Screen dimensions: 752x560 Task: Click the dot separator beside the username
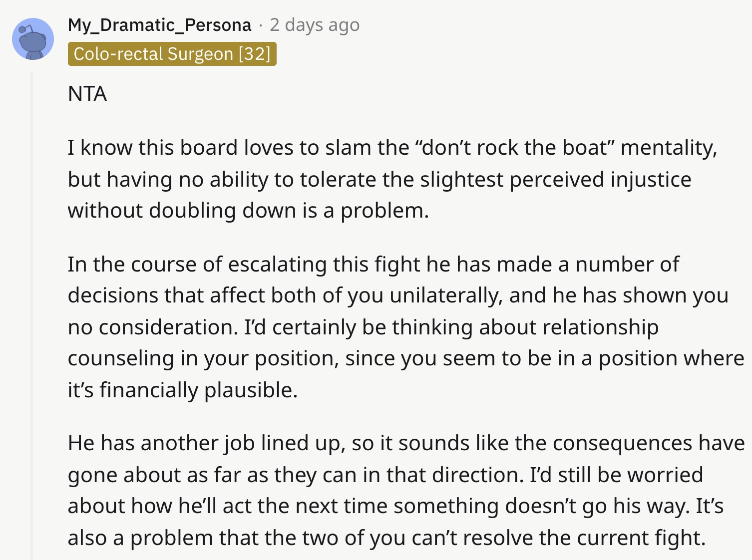(x=260, y=25)
